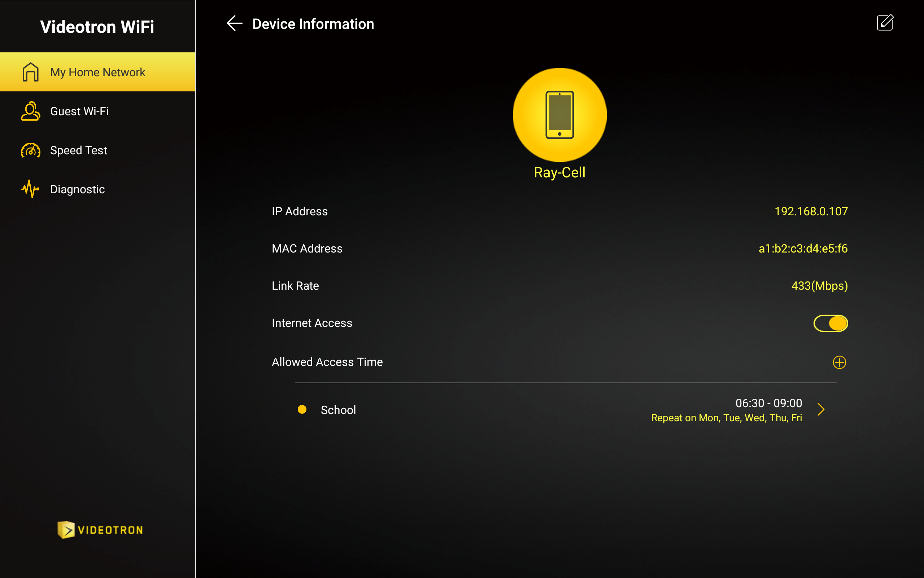Click the 433(Mbps) link rate value
924x578 pixels.
pyautogui.click(x=819, y=286)
